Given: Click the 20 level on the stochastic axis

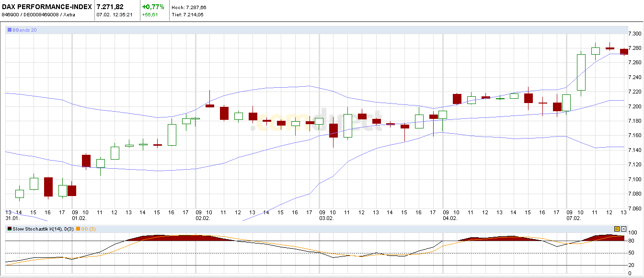Looking at the screenshot, I should click(x=631, y=266).
